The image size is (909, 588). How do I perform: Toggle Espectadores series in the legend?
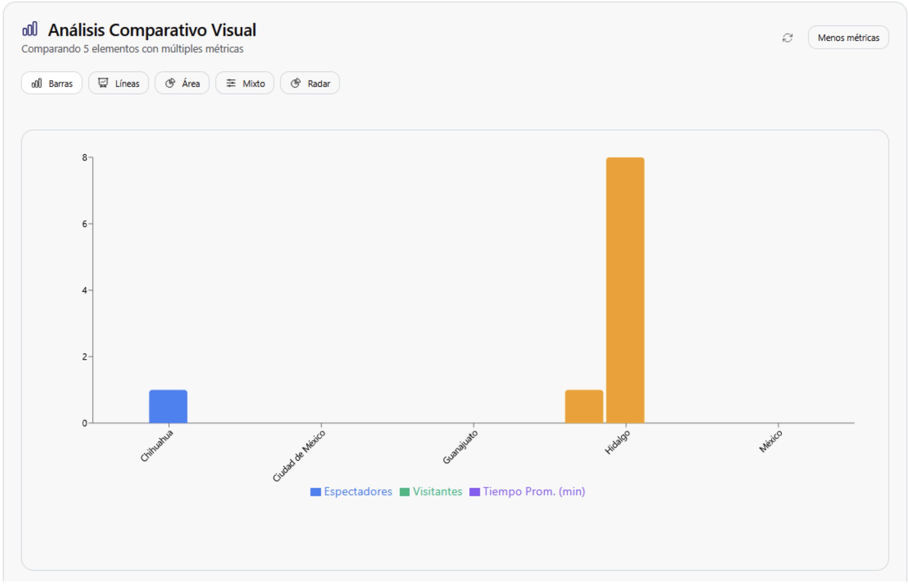tap(357, 492)
